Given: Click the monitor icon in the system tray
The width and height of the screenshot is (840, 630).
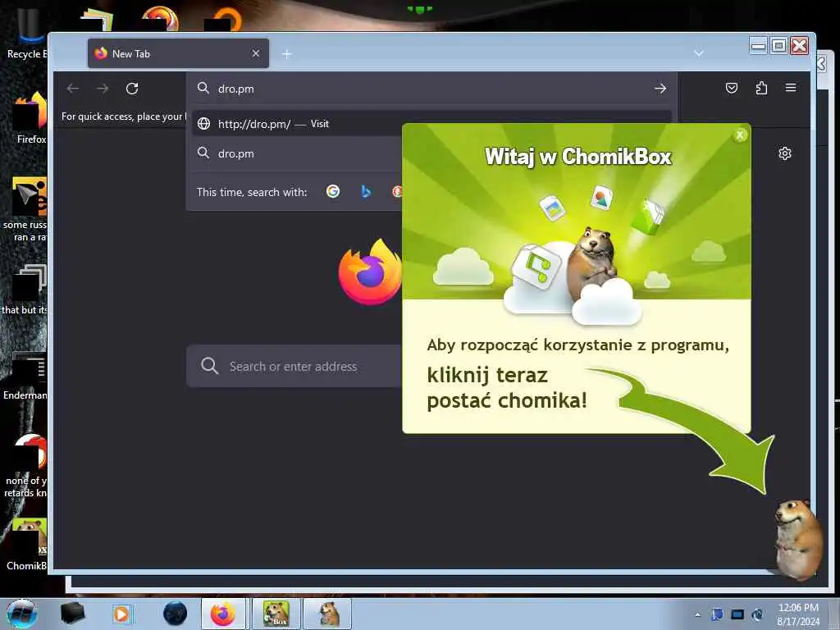Looking at the screenshot, I should click(737, 614).
